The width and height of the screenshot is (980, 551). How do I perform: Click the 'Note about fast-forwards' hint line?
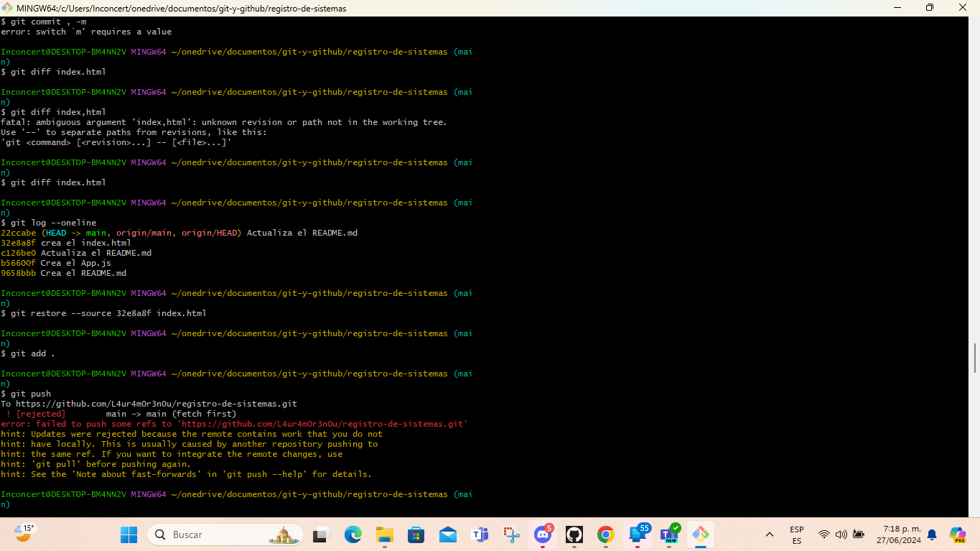(186, 474)
